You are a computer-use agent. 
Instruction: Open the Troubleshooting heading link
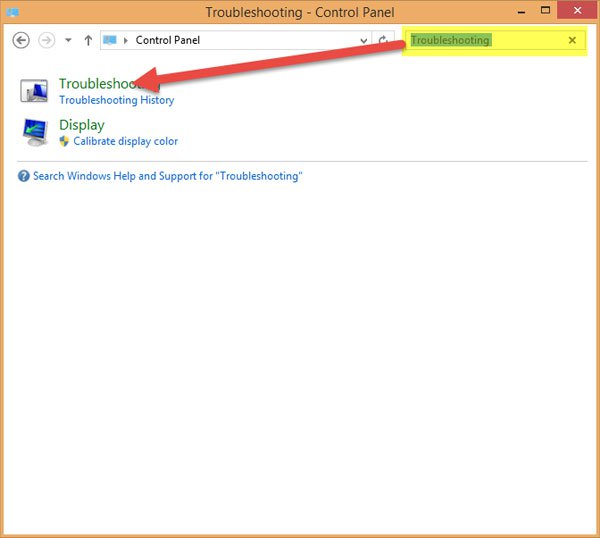click(109, 83)
